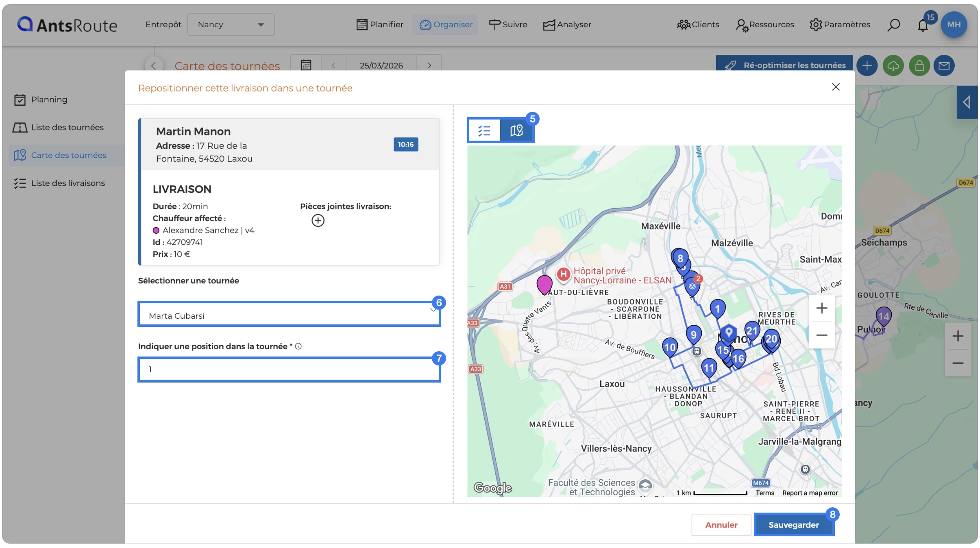Open the map Terms link
980x548 pixels.
click(x=764, y=493)
